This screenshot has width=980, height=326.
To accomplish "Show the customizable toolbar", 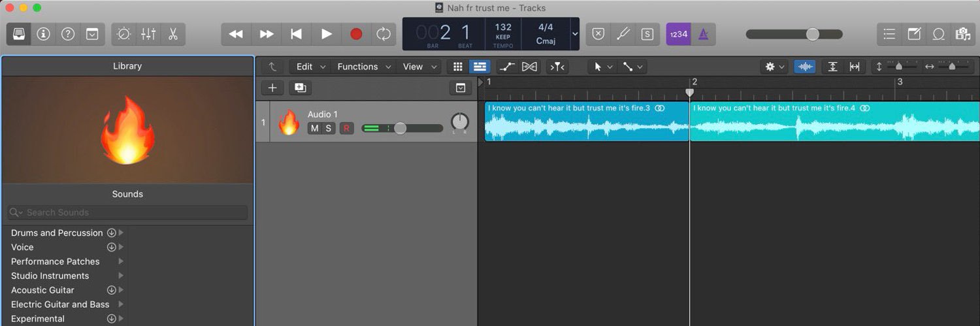I will click(92, 34).
